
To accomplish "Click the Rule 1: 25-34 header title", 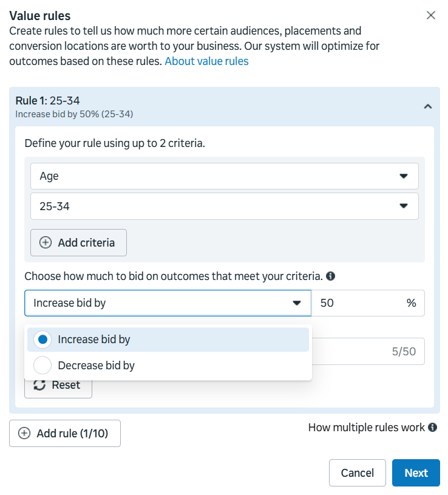I will coord(47,101).
